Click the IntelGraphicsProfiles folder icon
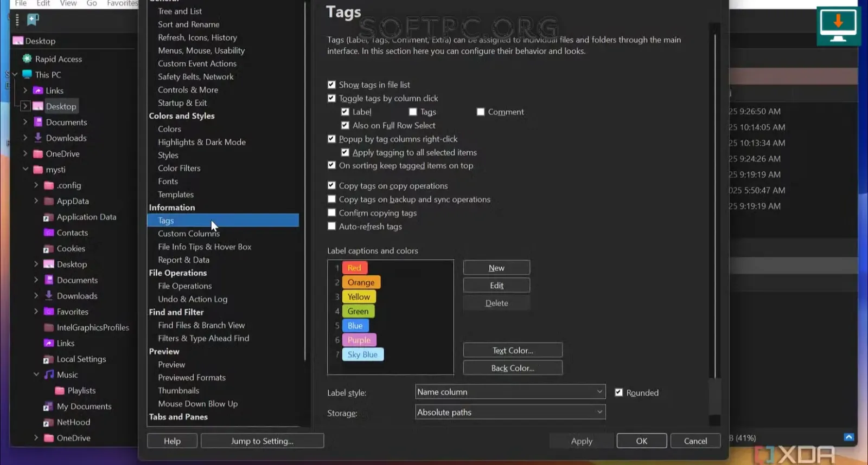The height and width of the screenshot is (465, 868). 49,327
